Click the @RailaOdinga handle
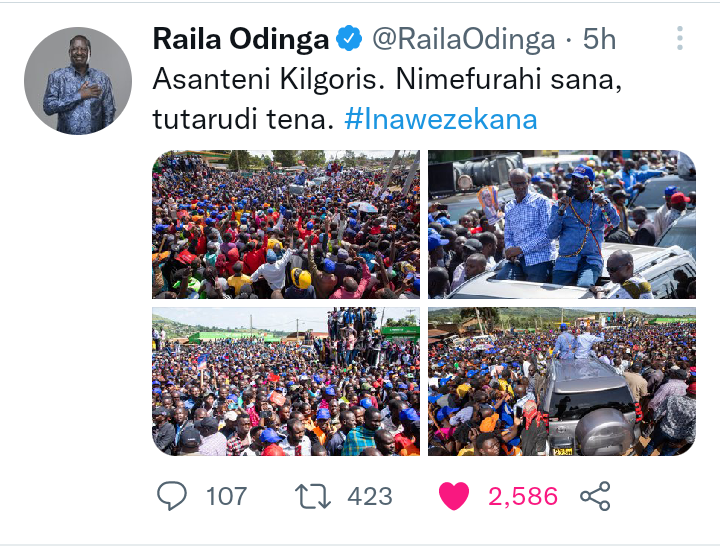The height and width of the screenshot is (558, 720). point(464,39)
